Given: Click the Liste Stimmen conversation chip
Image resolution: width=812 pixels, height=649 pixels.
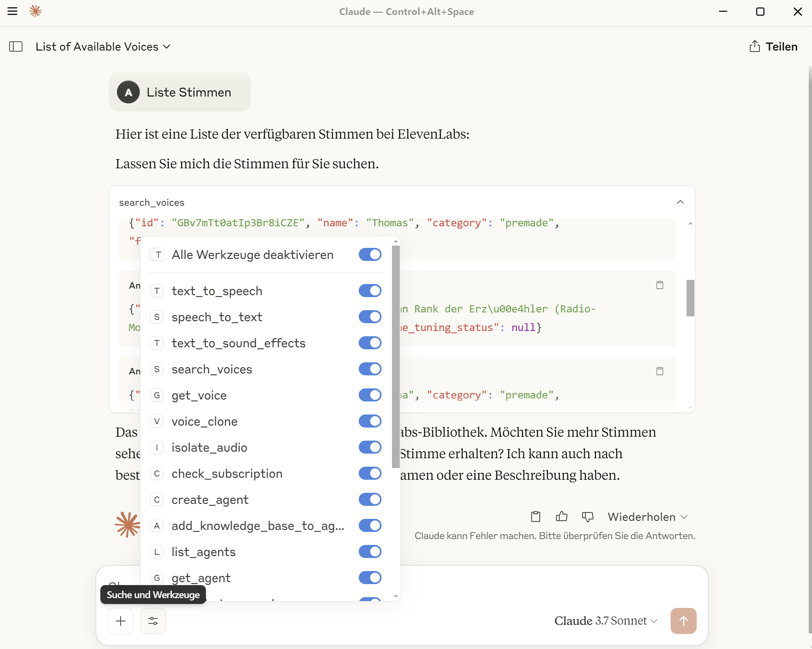Looking at the screenshot, I should [x=180, y=92].
